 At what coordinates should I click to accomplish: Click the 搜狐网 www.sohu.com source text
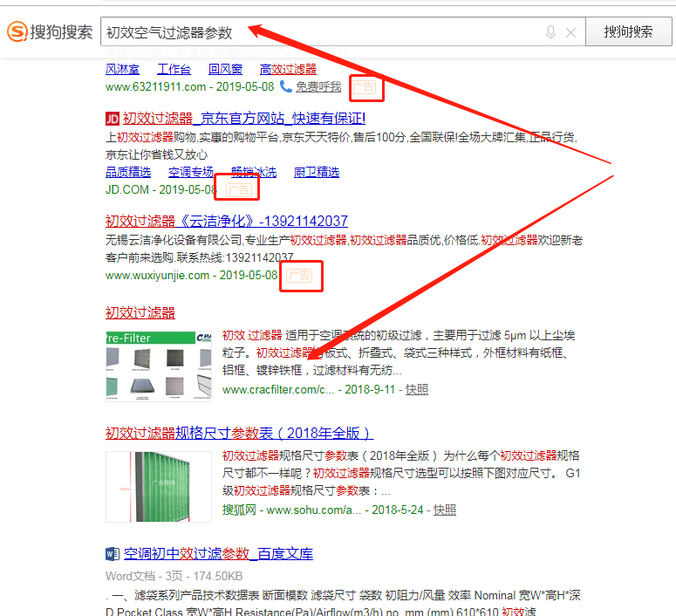292,510
